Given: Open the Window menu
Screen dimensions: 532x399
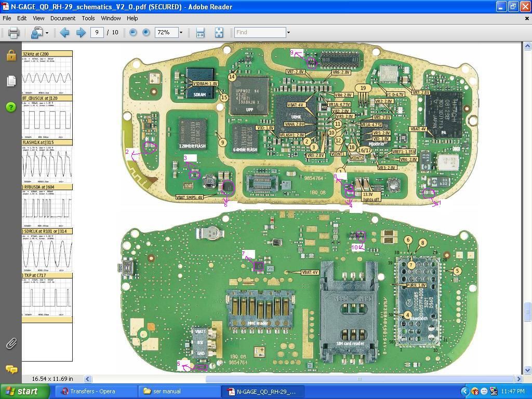Looking at the screenshot, I should pyautogui.click(x=111, y=18).
